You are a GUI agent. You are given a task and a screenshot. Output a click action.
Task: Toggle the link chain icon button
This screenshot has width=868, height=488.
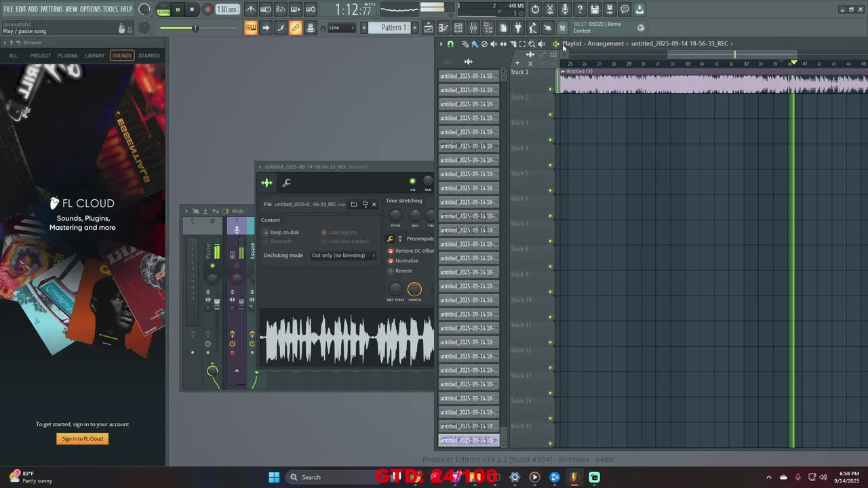[x=296, y=28]
